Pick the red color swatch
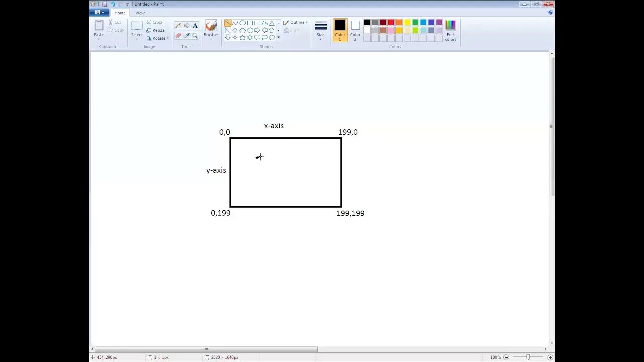 (391, 22)
